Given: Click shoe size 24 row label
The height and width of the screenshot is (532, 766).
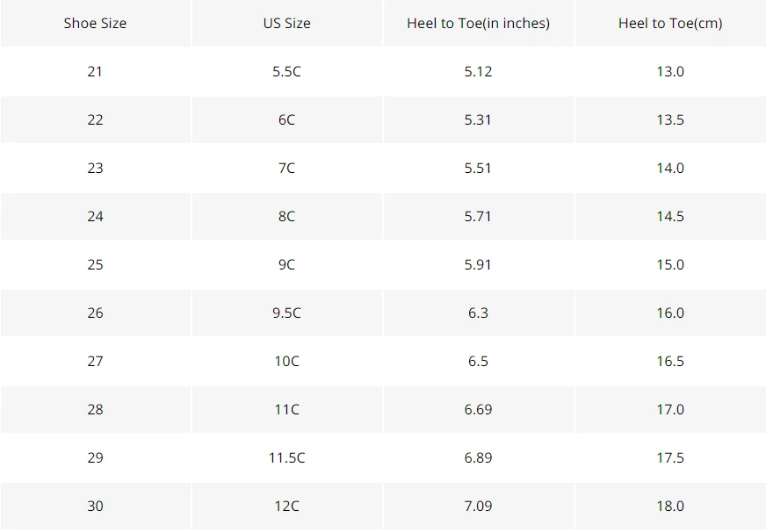Looking at the screenshot, I should click(95, 216).
